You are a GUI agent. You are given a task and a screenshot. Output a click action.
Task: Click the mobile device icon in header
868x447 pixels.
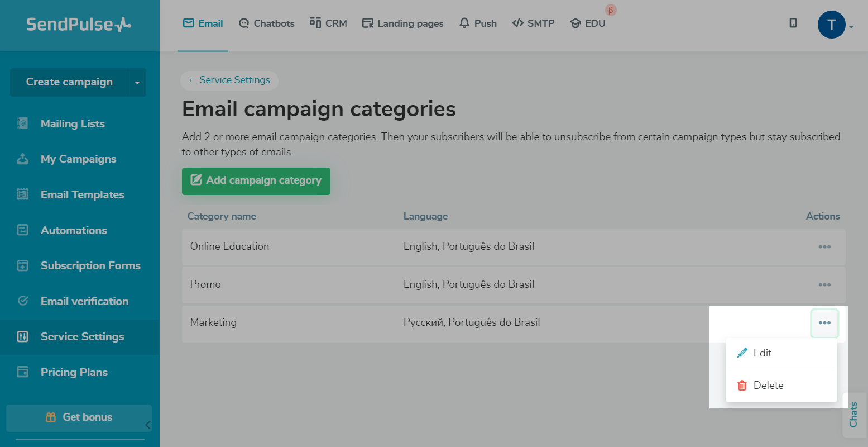coord(793,23)
